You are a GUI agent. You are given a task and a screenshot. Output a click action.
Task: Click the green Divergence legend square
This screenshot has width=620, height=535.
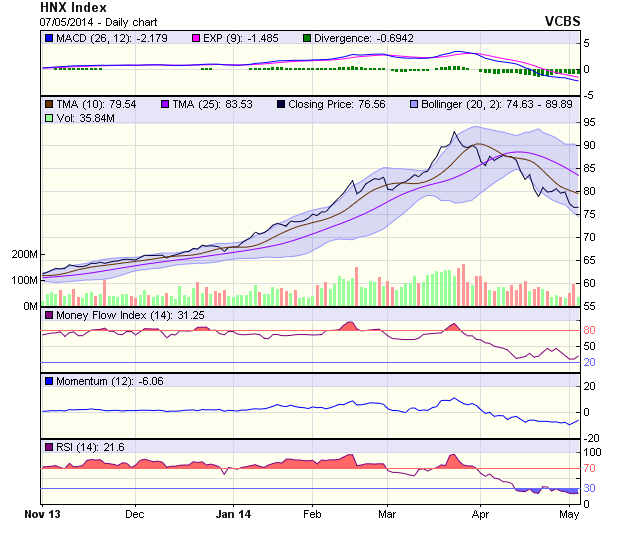(307, 38)
